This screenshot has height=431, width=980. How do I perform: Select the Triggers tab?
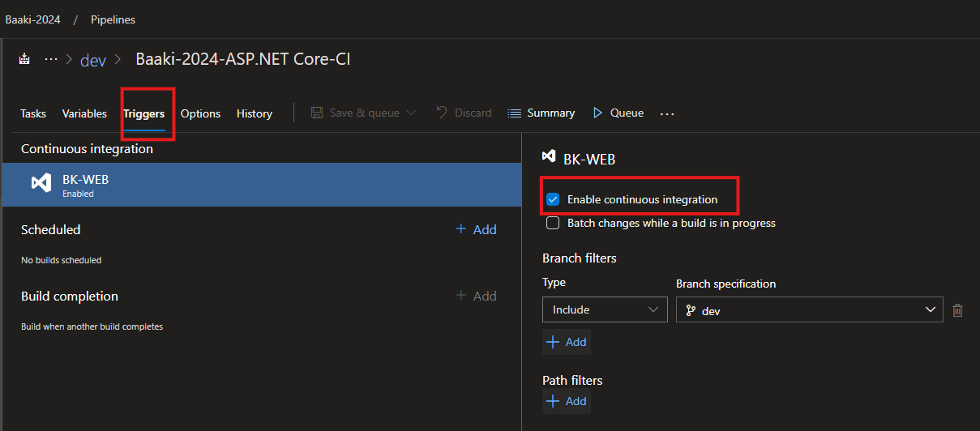[144, 113]
